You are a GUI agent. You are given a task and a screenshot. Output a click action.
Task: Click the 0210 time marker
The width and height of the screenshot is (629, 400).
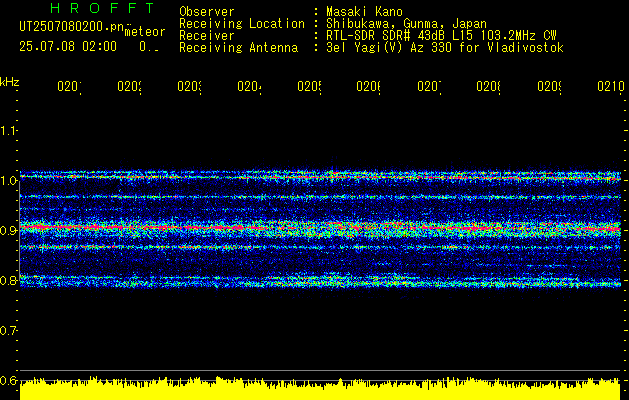(611, 86)
